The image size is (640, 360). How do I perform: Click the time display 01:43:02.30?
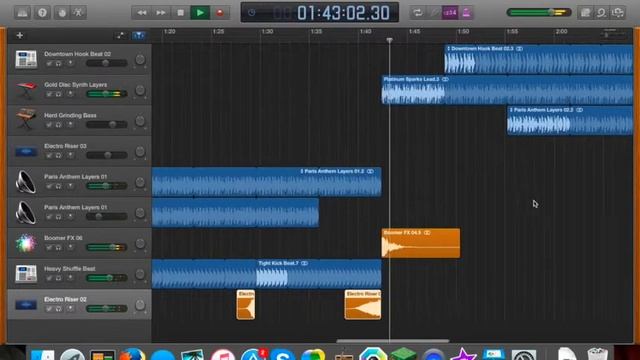343,13
